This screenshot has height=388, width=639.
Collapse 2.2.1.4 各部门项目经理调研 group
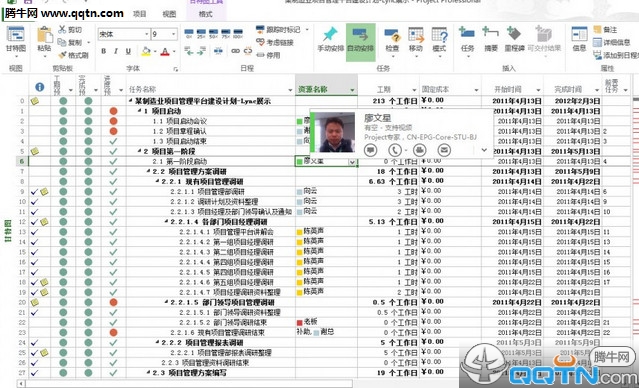point(166,222)
